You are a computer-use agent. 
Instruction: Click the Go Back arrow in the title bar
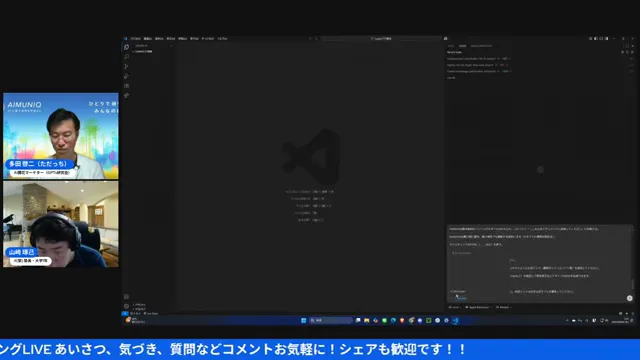(310, 39)
